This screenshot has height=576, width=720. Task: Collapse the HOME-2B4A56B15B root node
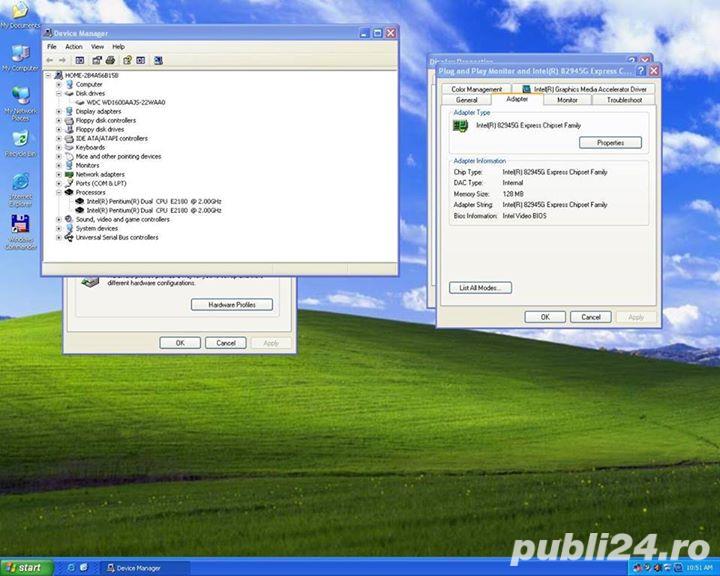48,75
